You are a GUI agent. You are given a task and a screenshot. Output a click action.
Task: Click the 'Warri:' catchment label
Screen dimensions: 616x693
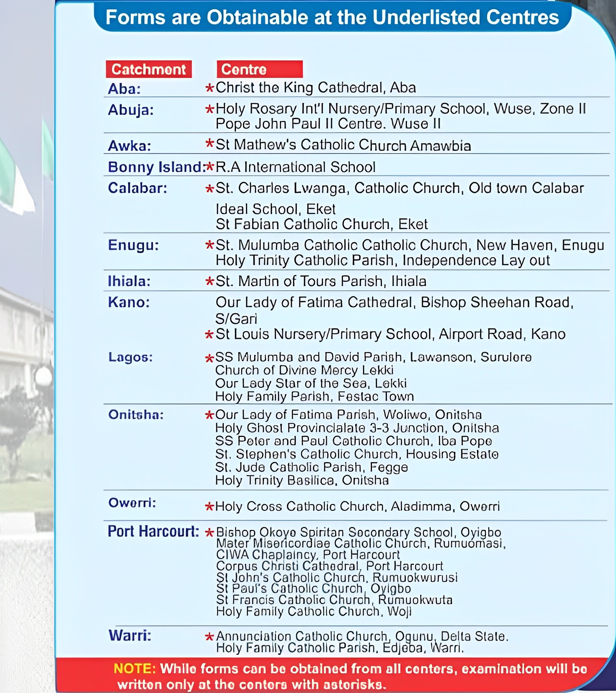(130, 636)
